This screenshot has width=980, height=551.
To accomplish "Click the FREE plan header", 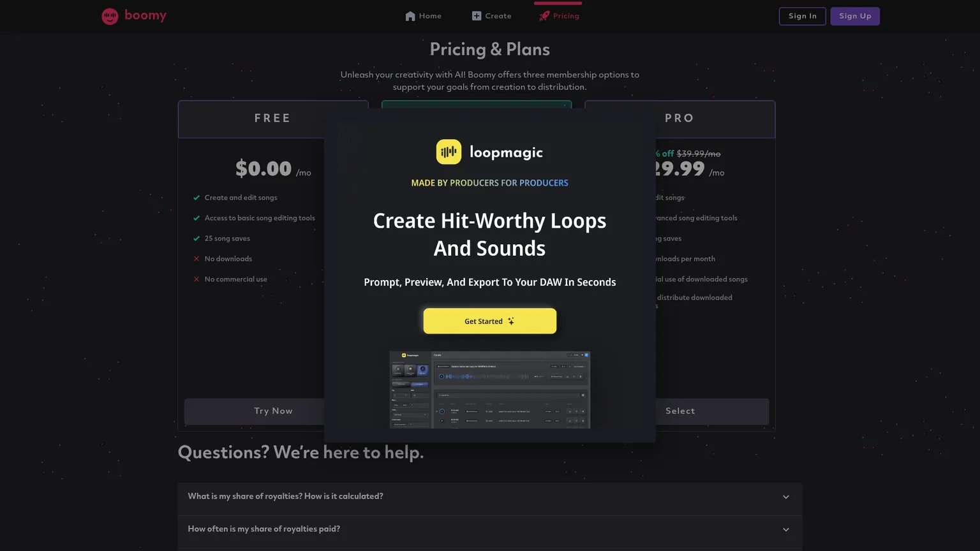I will coord(273,119).
